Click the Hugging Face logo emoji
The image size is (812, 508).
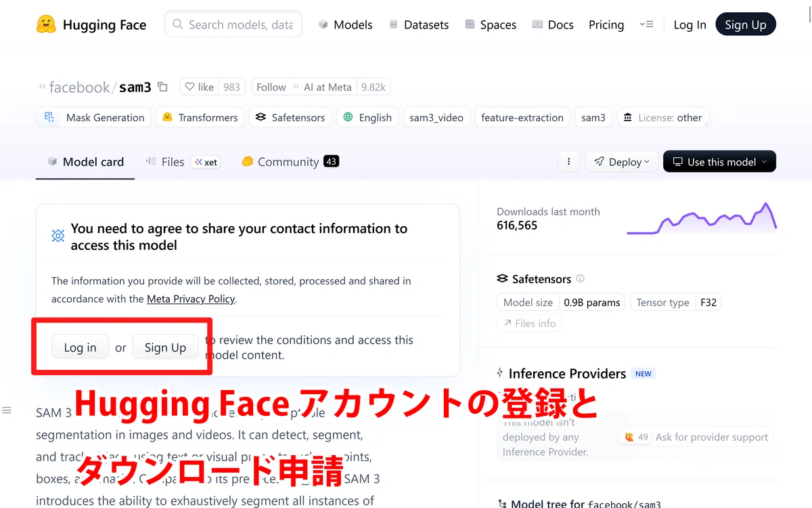(x=46, y=24)
